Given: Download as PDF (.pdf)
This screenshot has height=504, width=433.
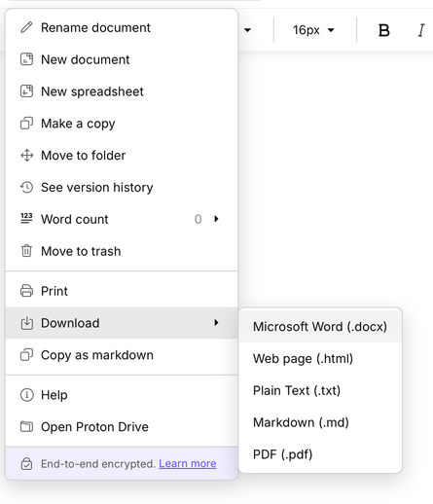Looking at the screenshot, I should coord(320,454).
